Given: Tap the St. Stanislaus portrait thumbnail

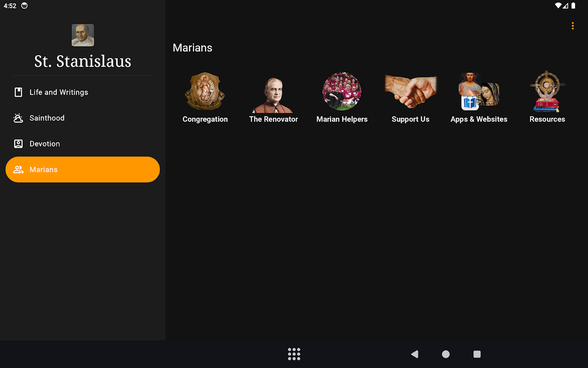Looking at the screenshot, I should pyautogui.click(x=83, y=35).
